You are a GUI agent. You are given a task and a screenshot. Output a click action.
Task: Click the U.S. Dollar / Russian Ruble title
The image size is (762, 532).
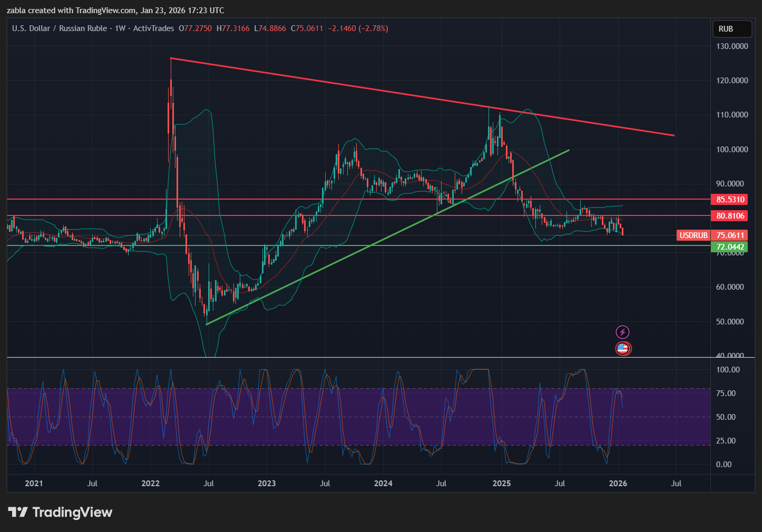(59, 28)
